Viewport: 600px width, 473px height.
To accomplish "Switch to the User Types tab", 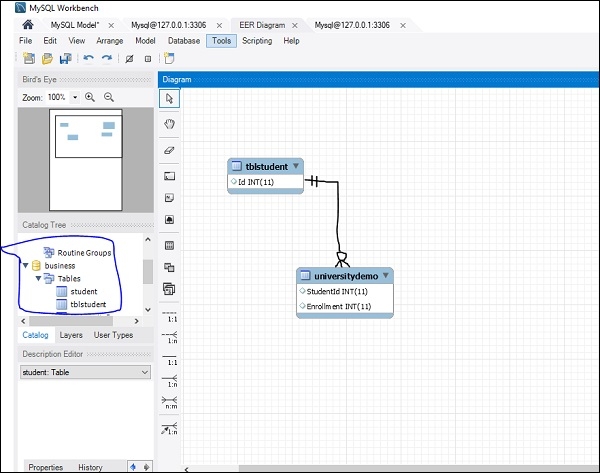I will [x=114, y=335].
